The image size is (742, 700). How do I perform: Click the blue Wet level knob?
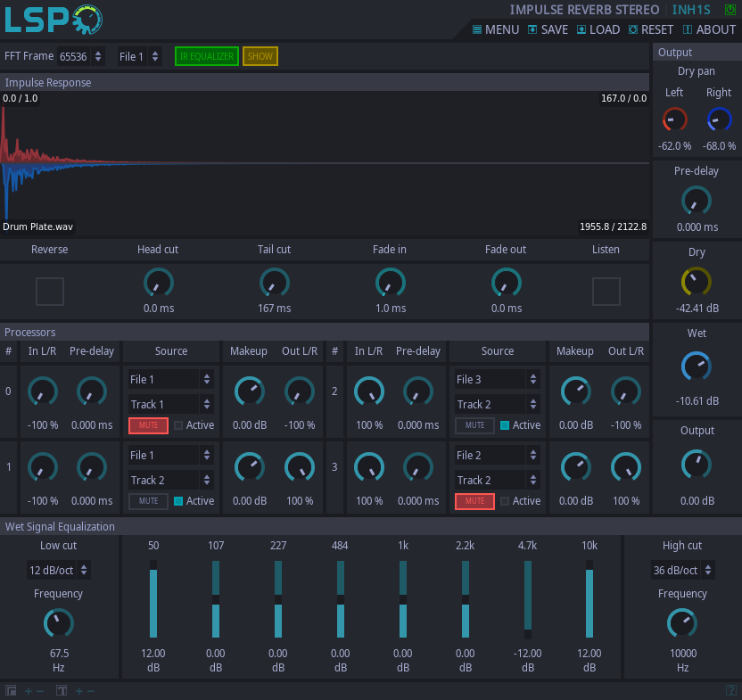[x=697, y=366]
